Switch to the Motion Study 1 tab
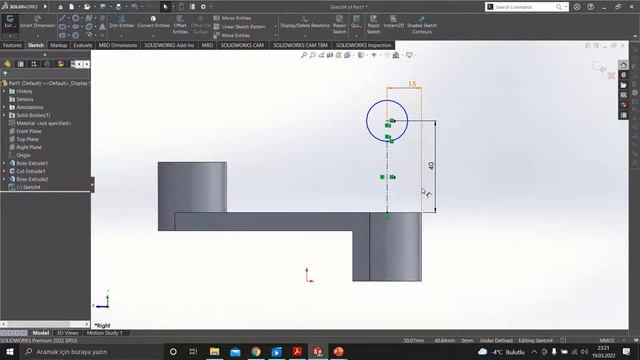Image resolution: width=640 pixels, height=360 pixels. pos(104,333)
